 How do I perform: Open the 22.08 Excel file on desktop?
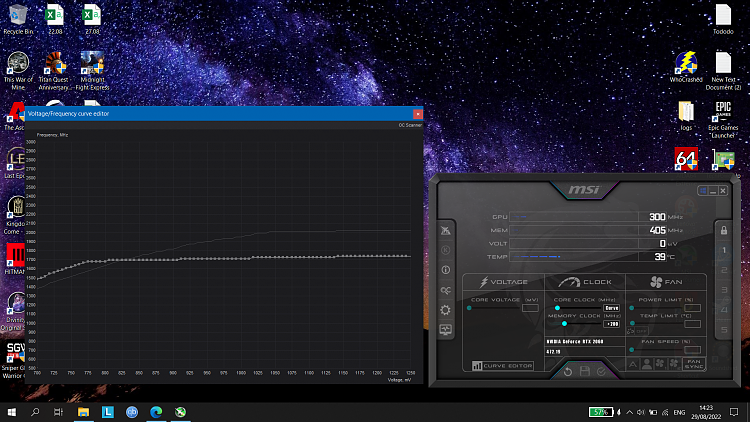click(55, 19)
